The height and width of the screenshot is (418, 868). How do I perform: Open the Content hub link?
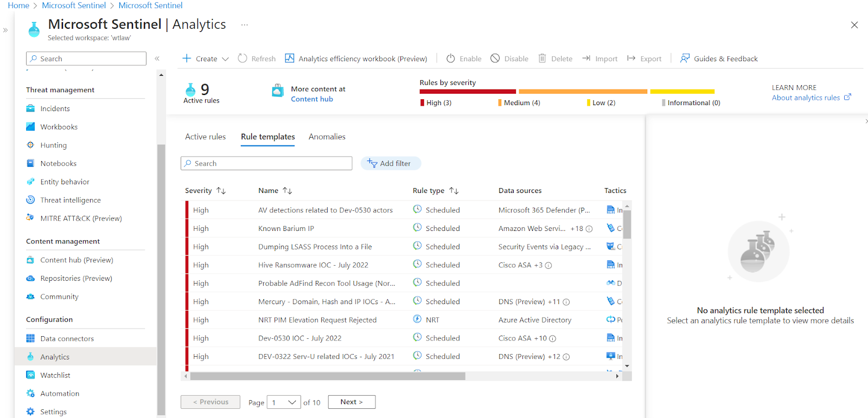coord(312,99)
